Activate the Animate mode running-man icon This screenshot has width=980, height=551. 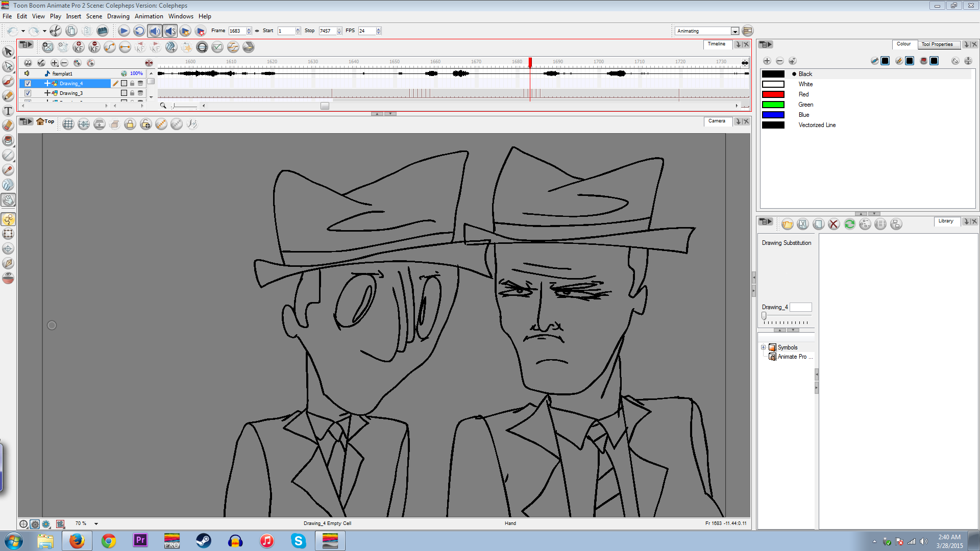click(x=8, y=219)
